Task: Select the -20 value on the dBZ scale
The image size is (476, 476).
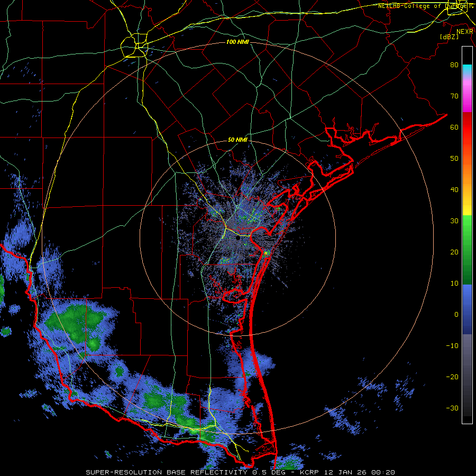Action: coord(452,377)
